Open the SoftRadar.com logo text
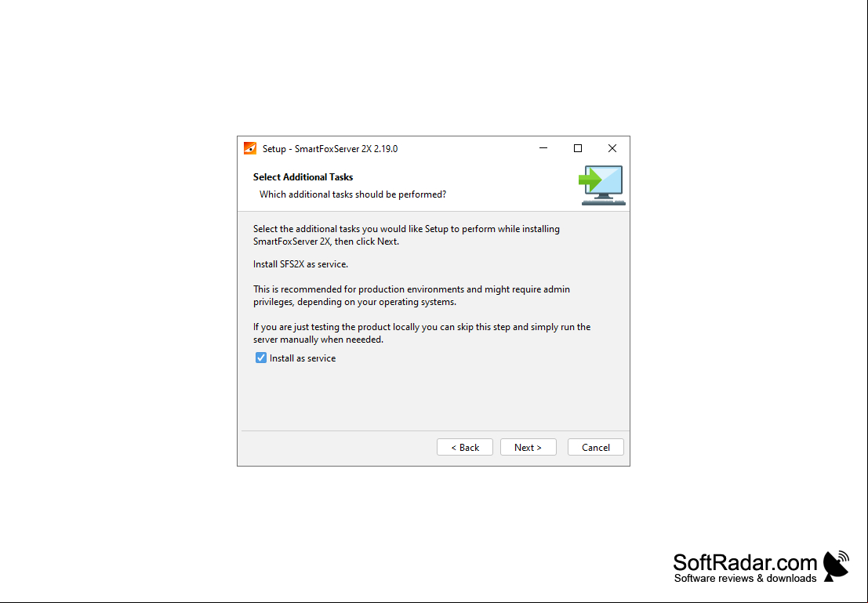Screen dimensions: 868x603 click(x=745, y=562)
